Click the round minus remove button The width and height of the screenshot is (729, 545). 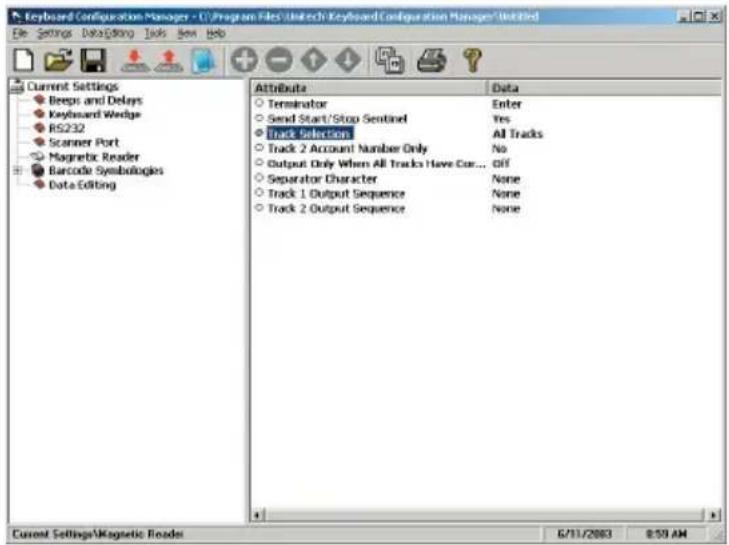(x=279, y=60)
